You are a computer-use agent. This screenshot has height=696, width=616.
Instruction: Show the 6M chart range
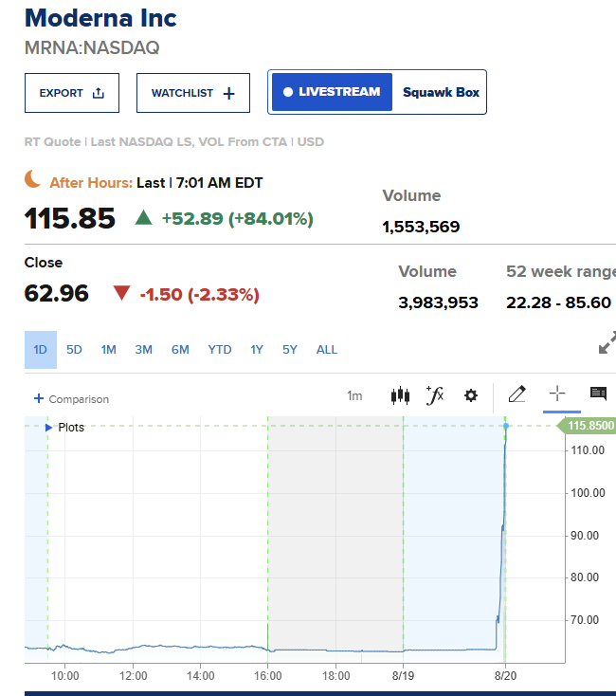point(180,350)
